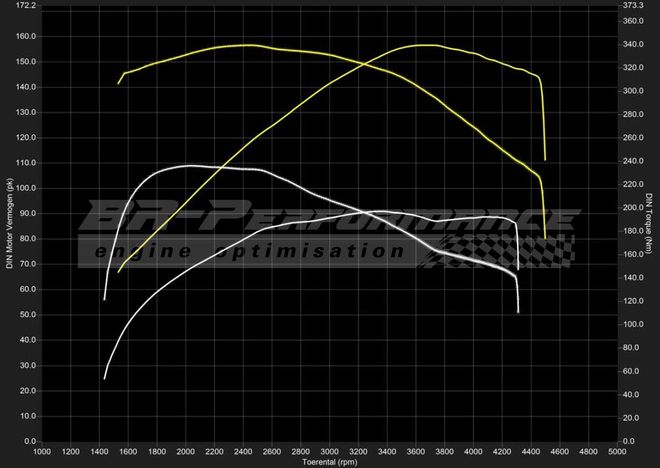Click the 3000 rpm x-axis tick label
Viewport: 660px width, 468px height.
329,452
